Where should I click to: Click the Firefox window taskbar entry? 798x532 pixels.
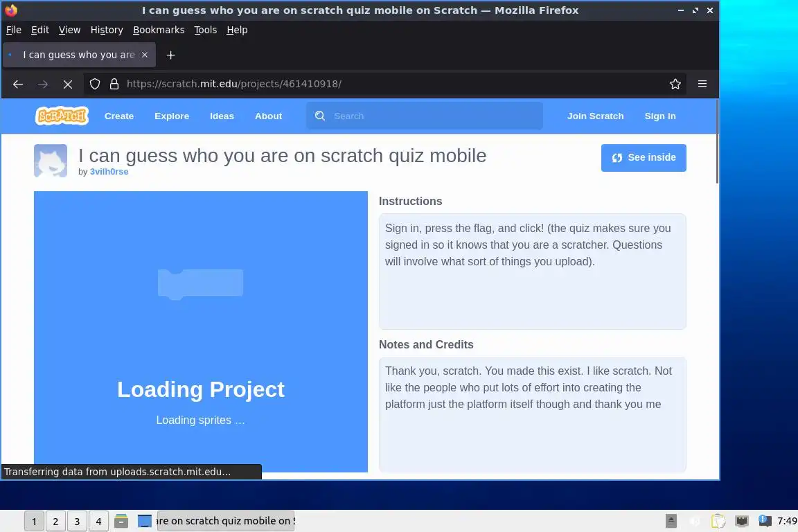[x=225, y=521]
